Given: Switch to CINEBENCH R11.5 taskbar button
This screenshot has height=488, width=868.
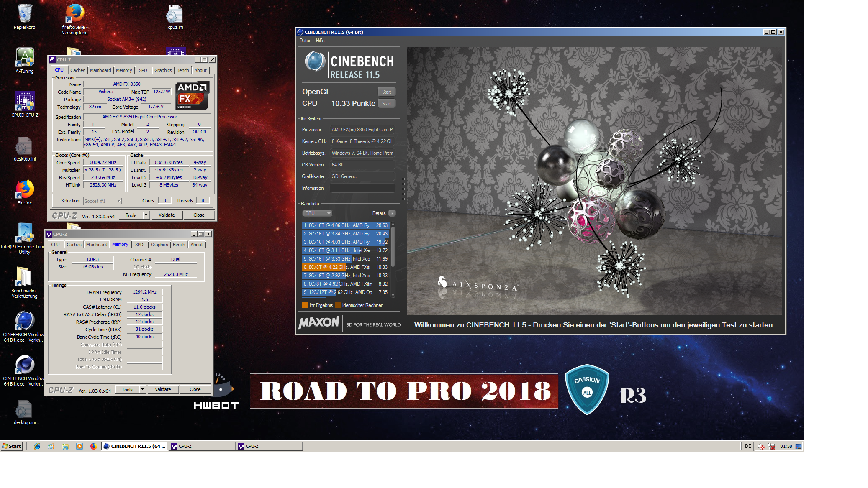Looking at the screenshot, I should coord(135,446).
